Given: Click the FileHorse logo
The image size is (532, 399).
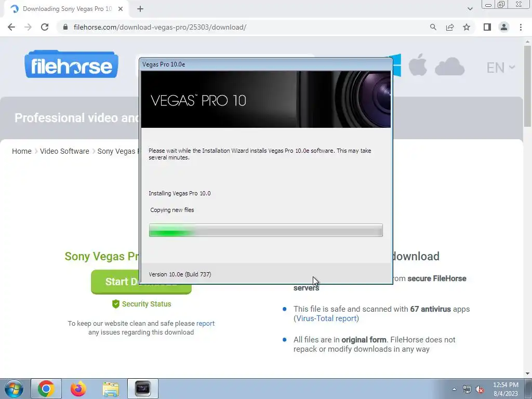Looking at the screenshot, I should pyautogui.click(x=71, y=64).
